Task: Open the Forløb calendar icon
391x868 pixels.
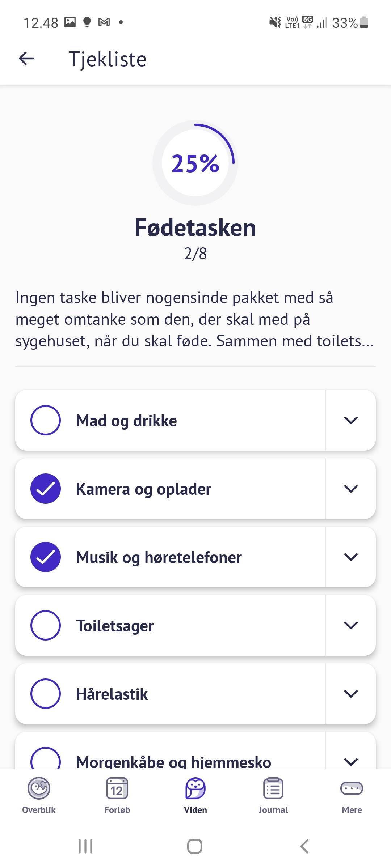Action: (117, 788)
